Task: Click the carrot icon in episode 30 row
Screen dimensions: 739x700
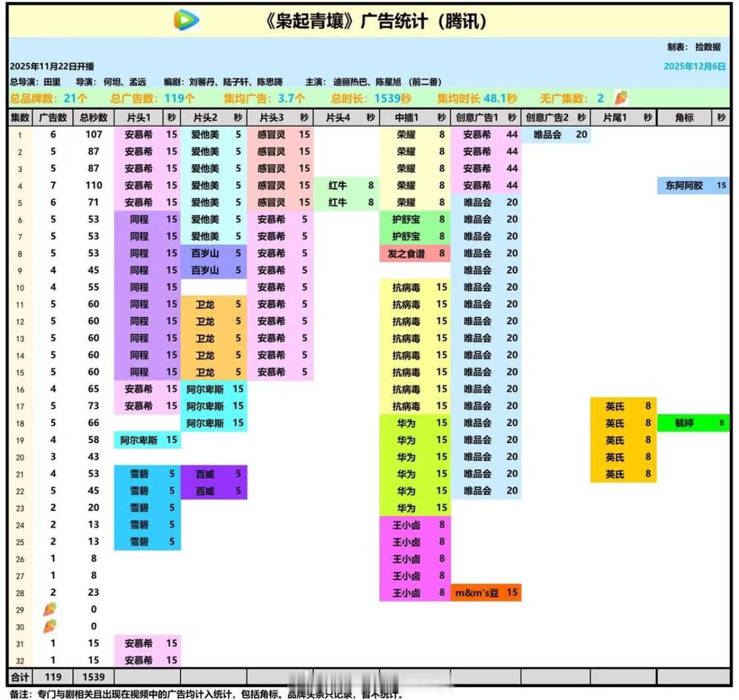Action: pyautogui.click(x=50, y=626)
